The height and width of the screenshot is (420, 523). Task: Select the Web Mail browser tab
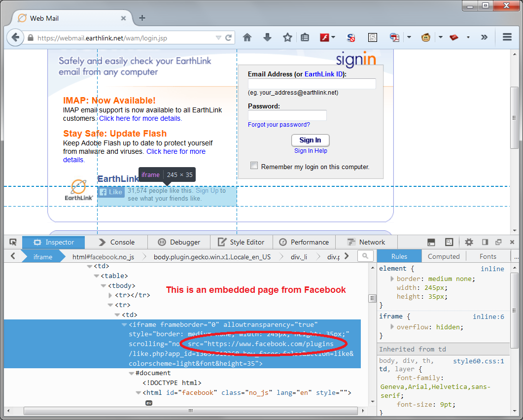coord(70,18)
